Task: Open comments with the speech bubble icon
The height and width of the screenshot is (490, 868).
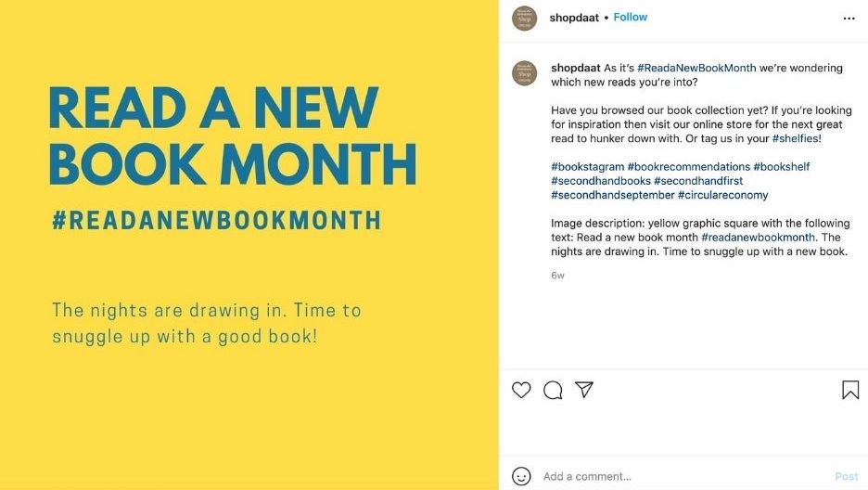Action: (553, 390)
